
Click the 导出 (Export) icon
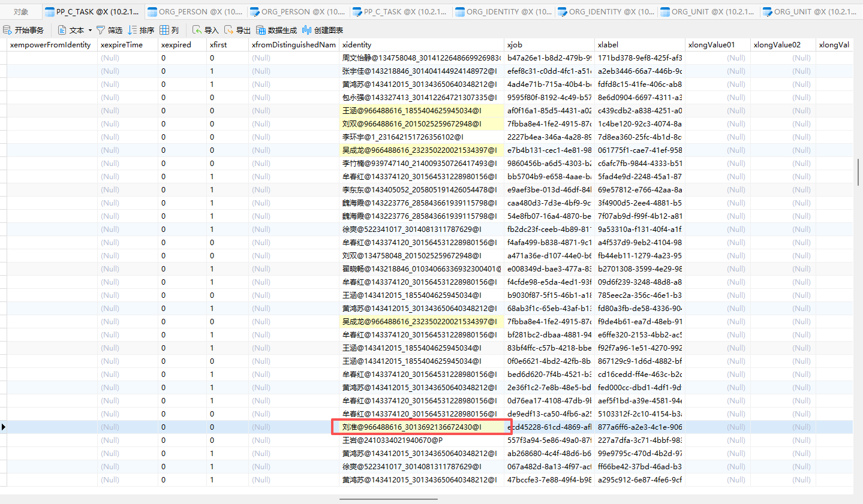click(x=228, y=30)
